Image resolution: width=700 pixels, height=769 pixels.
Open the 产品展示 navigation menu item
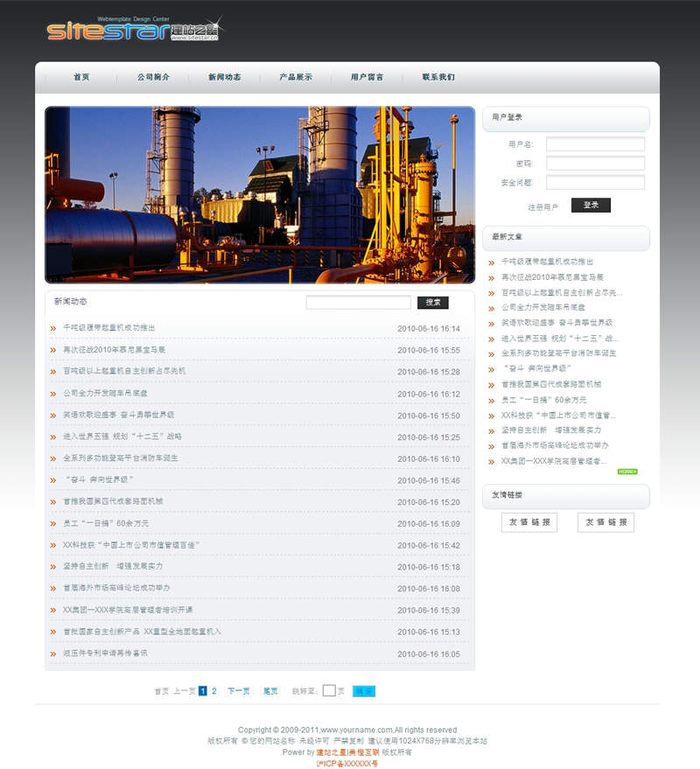(296, 78)
